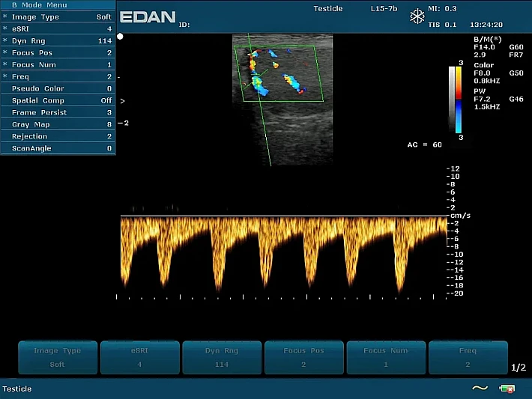
Task: Click the battery status icon
Action: point(507,389)
